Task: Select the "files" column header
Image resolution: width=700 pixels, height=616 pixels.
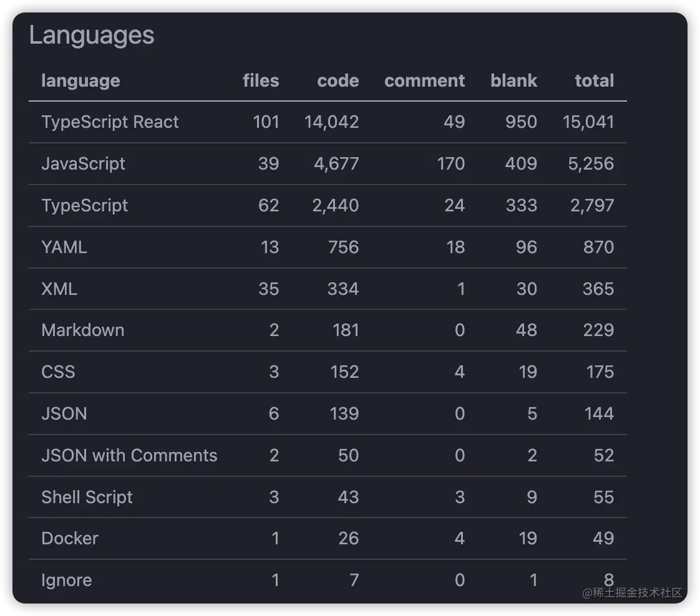Action: (x=261, y=80)
